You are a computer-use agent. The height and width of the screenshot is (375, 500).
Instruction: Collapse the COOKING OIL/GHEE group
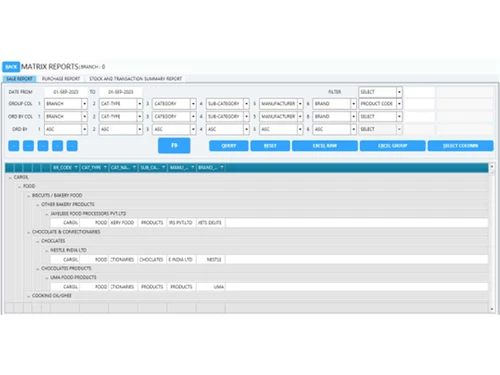click(x=28, y=296)
